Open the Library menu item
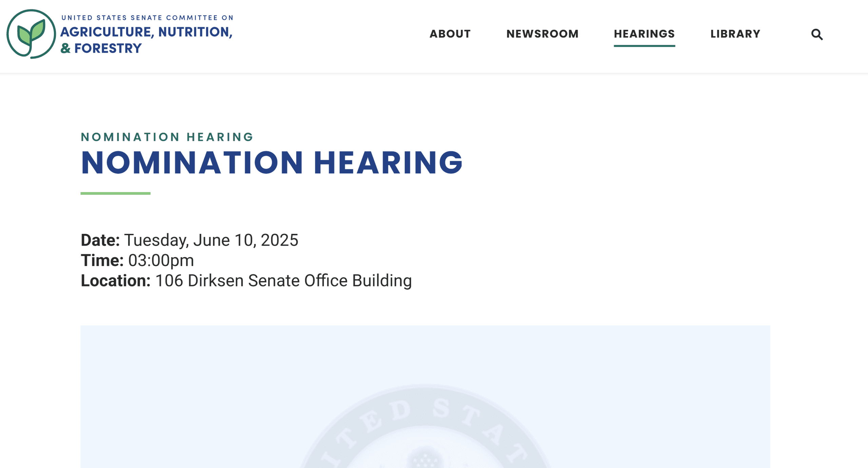Image resolution: width=868 pixels, height=468 pixels. tap(735, 34)
